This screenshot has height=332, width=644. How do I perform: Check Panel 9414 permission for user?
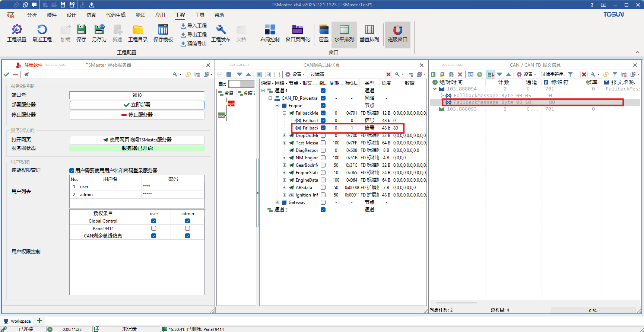click(153, 229)
